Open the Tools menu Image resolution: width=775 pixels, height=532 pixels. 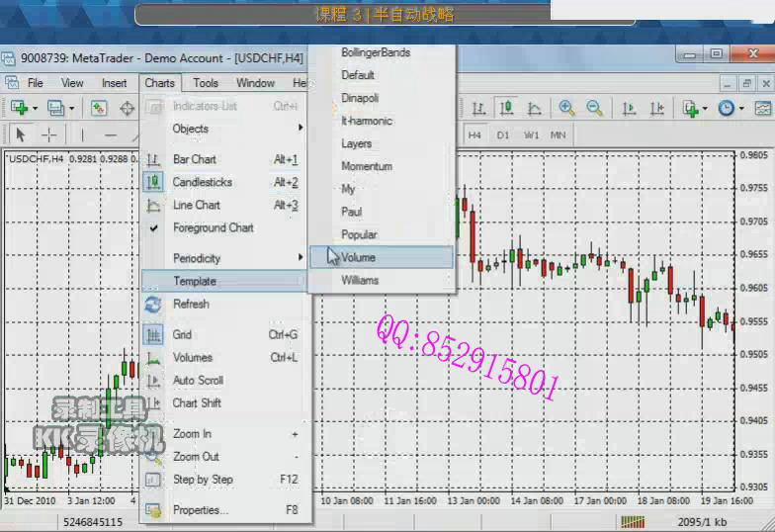click(x=206, y=83)
